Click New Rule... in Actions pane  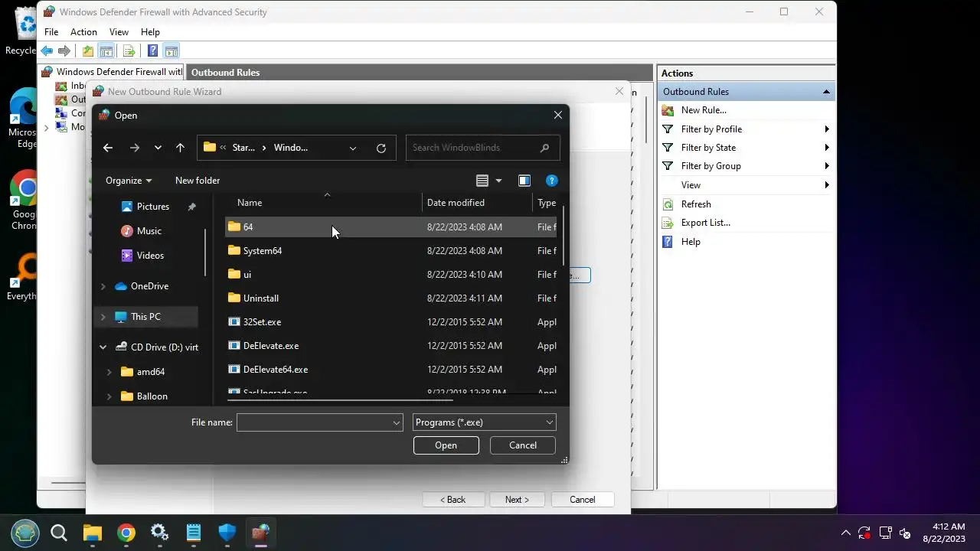pos(704,110)
